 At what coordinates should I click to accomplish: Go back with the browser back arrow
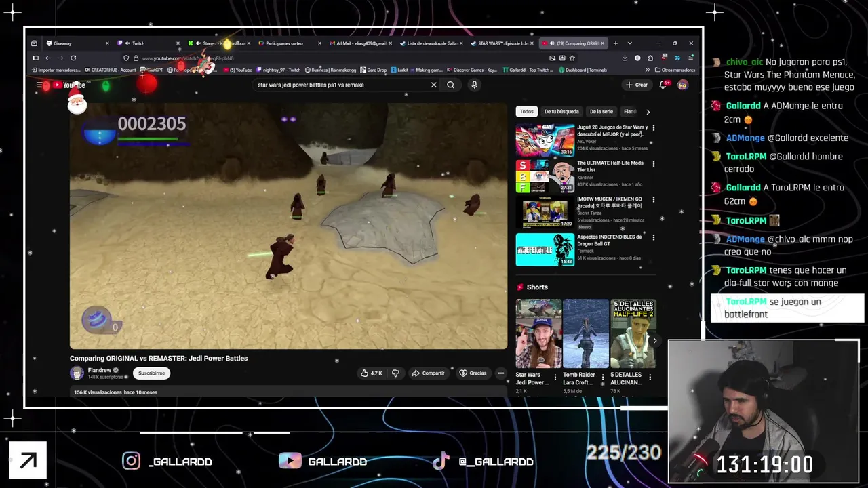(x=48, y=58)
